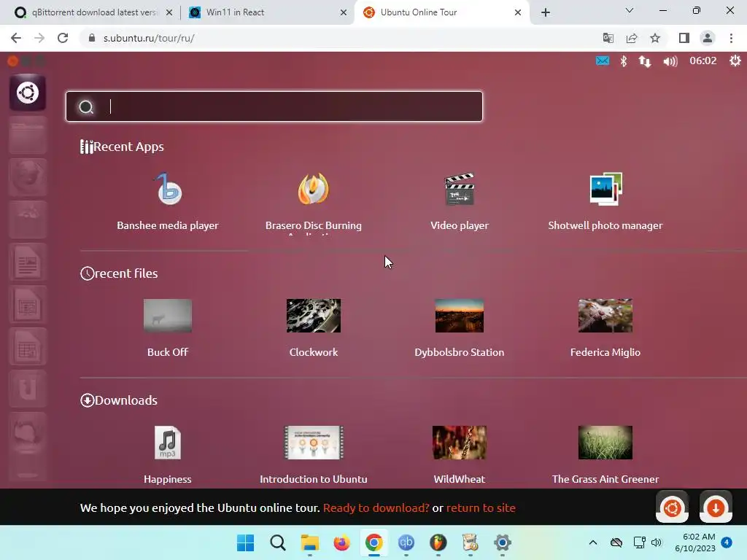The height and width of the screenshot is (560, 747).
Task: Open the Dybbolsbro Station thumbnail
Action: pos(460,316)
